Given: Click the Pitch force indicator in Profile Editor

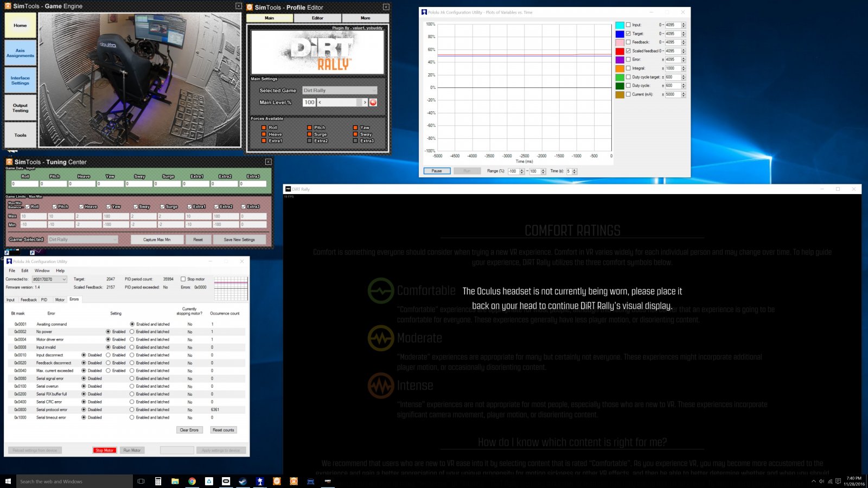Looking at the screenshot, I should coord(309,128).
